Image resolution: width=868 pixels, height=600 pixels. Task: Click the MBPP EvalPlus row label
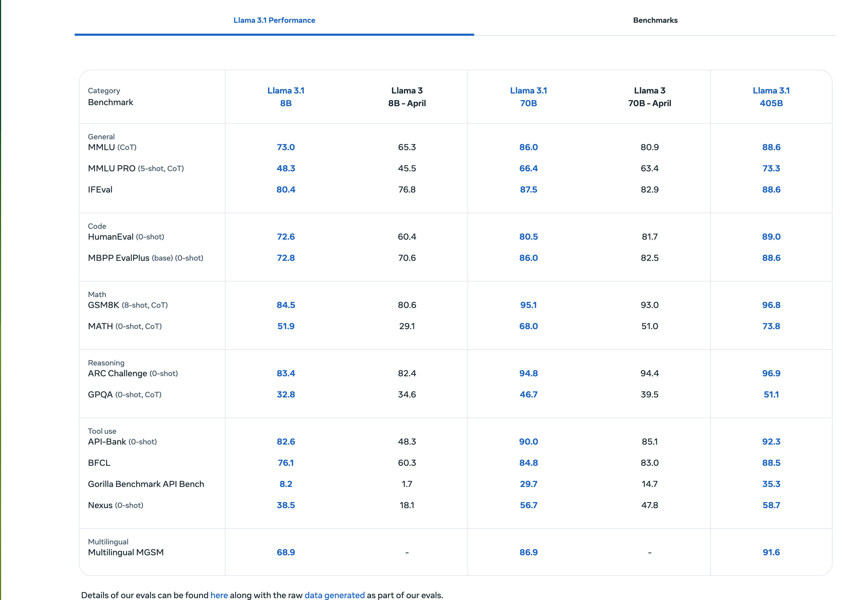(146, 258)
